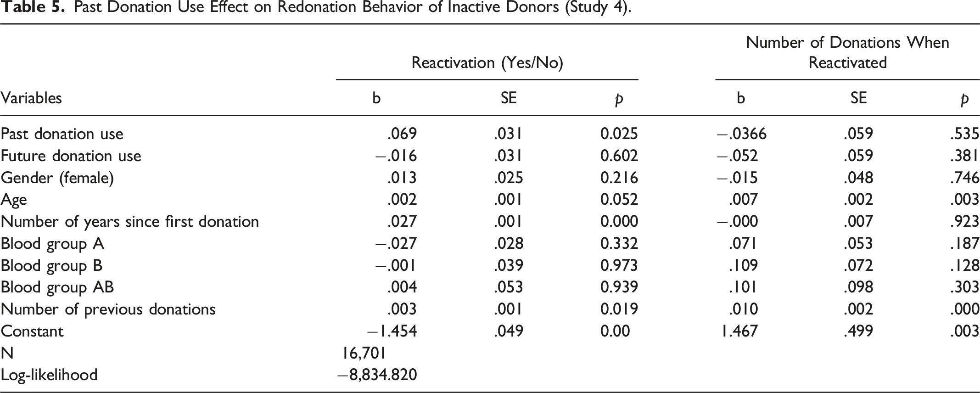Select the Variables column header
980x393 pixels.
(x=31, y=98)
